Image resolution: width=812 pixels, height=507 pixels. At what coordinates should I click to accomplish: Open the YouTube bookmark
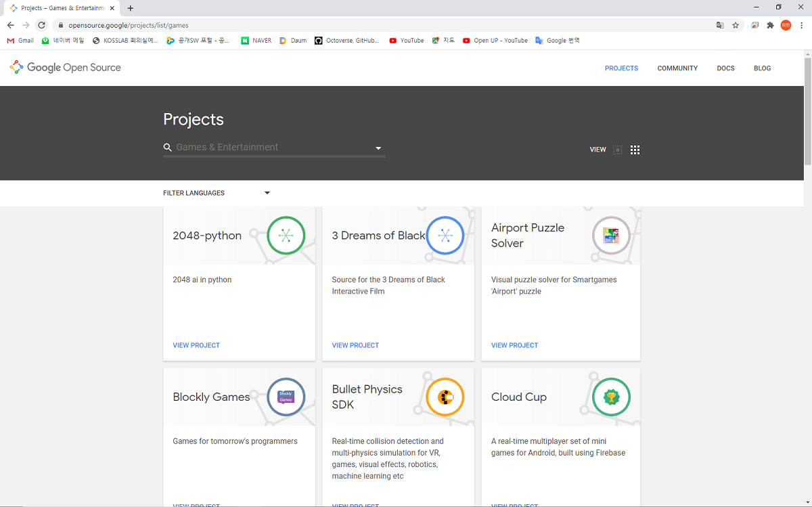pos(407,41)
